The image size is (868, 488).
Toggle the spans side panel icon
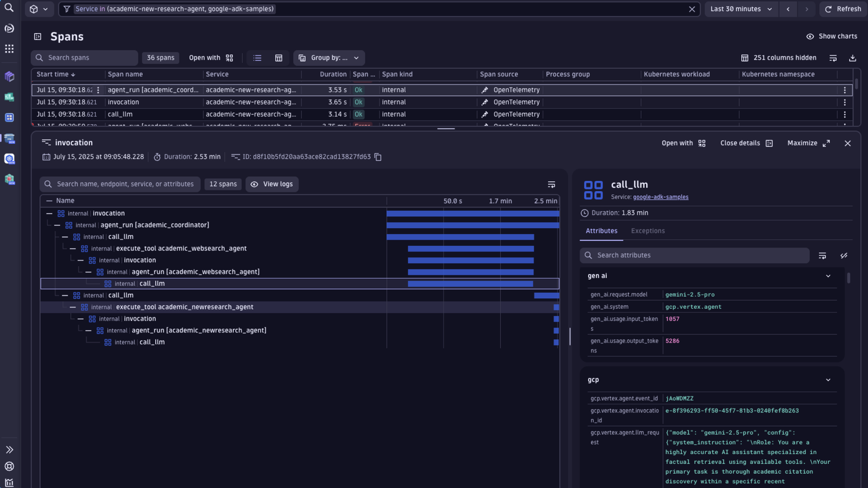click(x=37, y=37)
